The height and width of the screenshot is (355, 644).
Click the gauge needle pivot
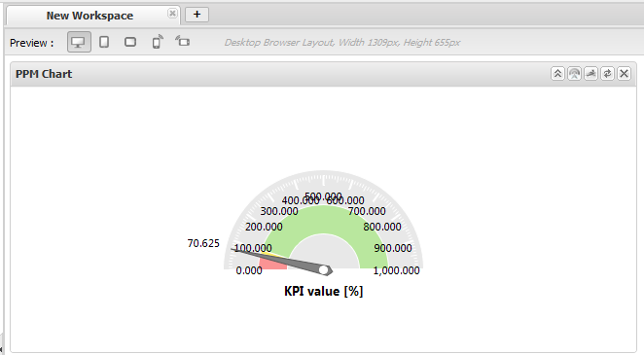click(324, 270)
